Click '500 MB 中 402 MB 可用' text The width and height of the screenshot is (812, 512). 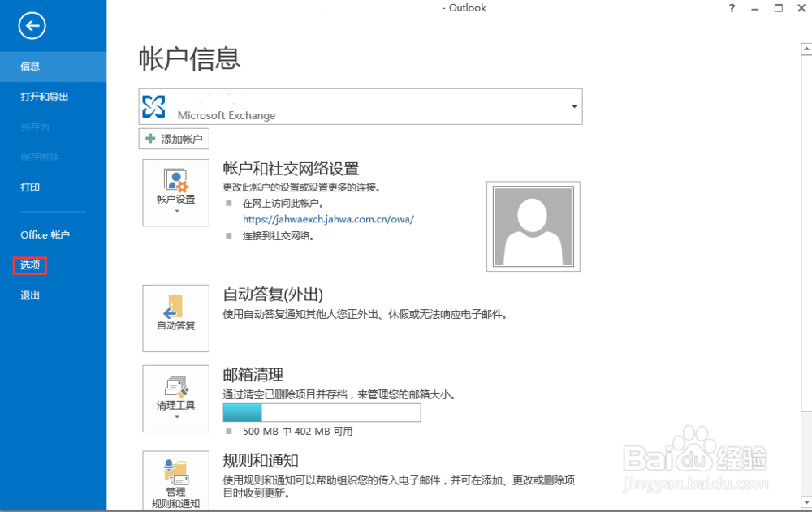pyautogui.click(x=298, y=431)
